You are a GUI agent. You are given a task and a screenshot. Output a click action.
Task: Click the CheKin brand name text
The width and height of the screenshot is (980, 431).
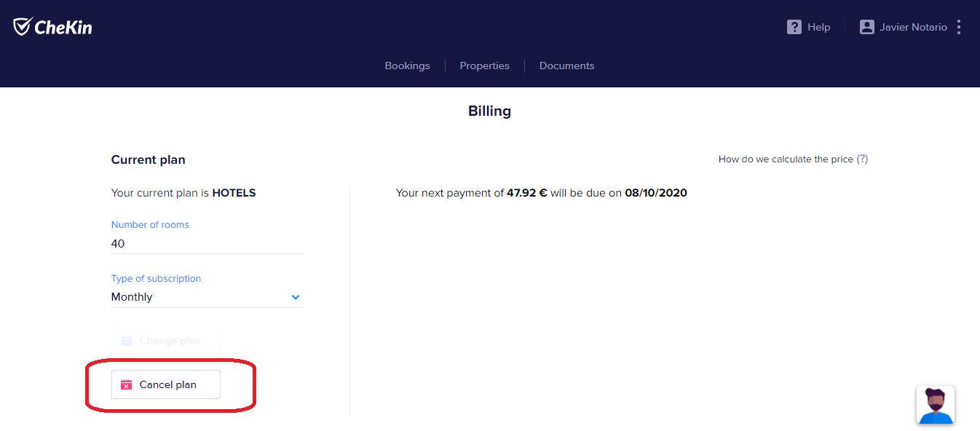(x=63, y=28)
